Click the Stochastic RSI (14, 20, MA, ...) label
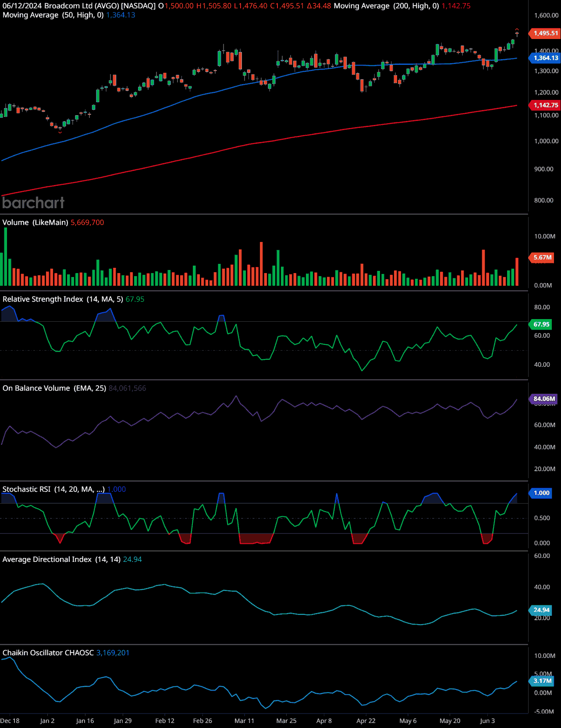The width and height of the screenshot is (561, 728). (x=53, y=489)
